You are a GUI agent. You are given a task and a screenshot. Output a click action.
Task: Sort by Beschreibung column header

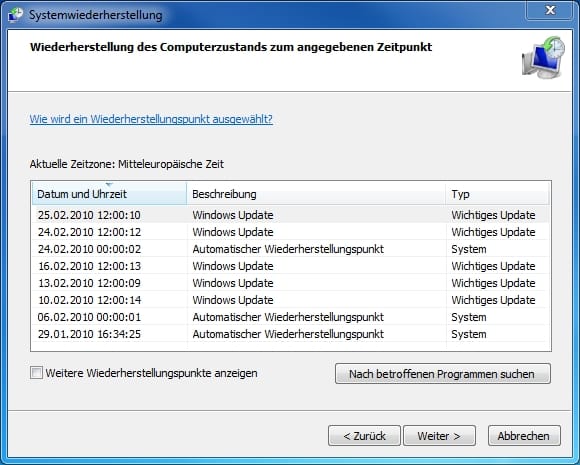click(x=316, y=193)
